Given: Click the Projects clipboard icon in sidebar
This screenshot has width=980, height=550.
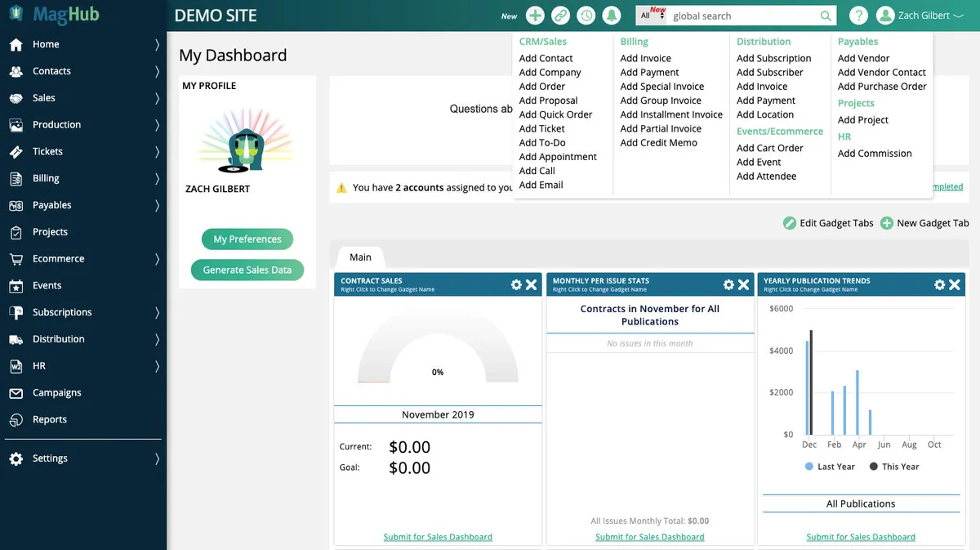Looking at the screenshot, I should click(16, 232).
